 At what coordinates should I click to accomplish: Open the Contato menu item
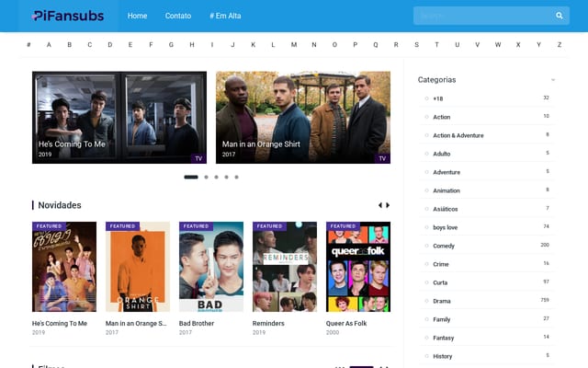coord(178,16)
